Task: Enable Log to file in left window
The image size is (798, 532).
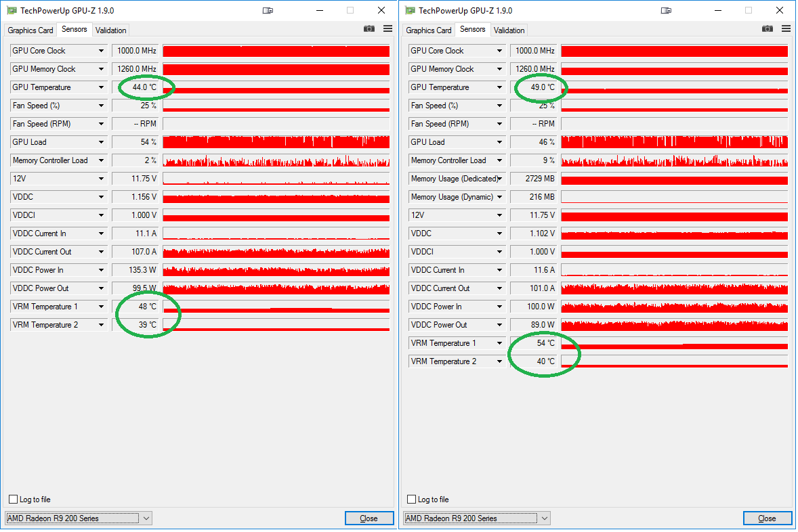Action: (14, 500)
